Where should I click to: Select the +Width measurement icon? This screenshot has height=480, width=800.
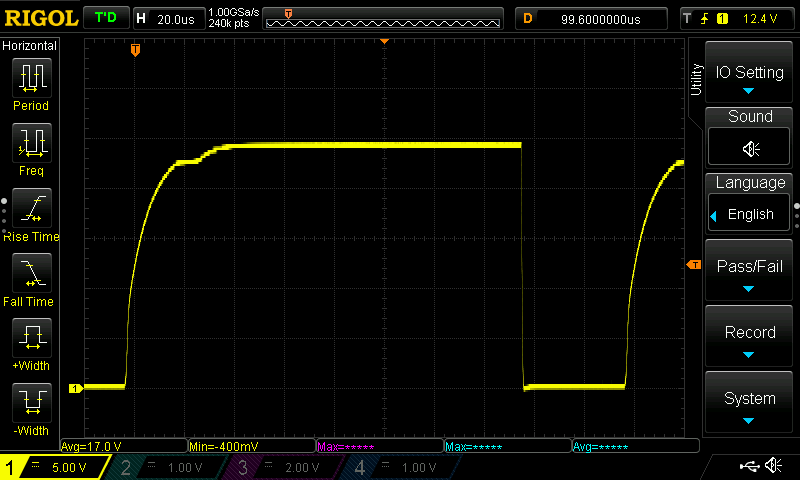pos(31,339)
